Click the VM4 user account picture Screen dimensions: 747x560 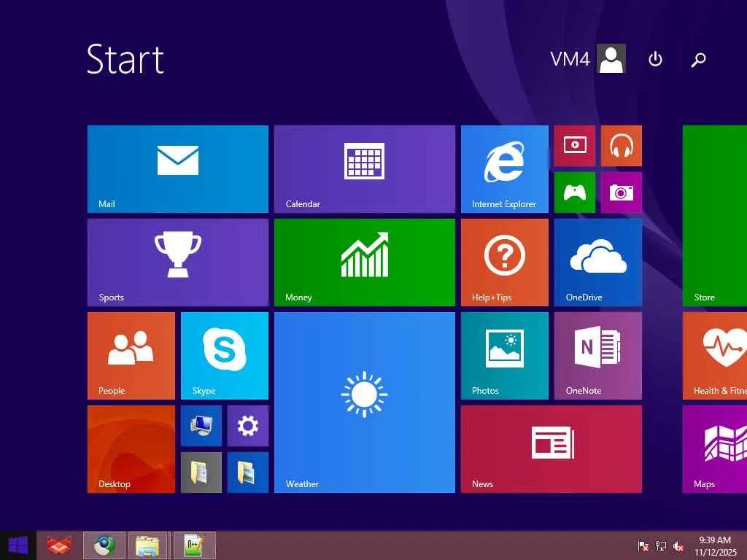(x=611, y=58)
